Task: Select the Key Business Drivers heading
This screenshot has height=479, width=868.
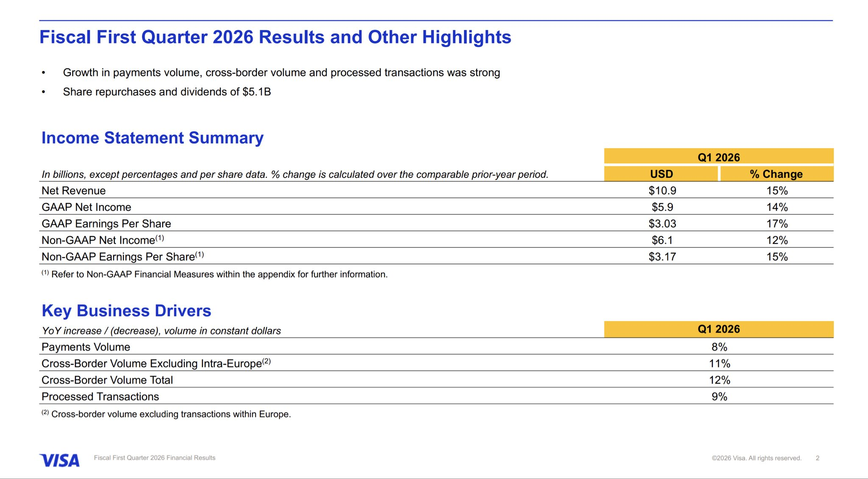Action: (126, 311)
